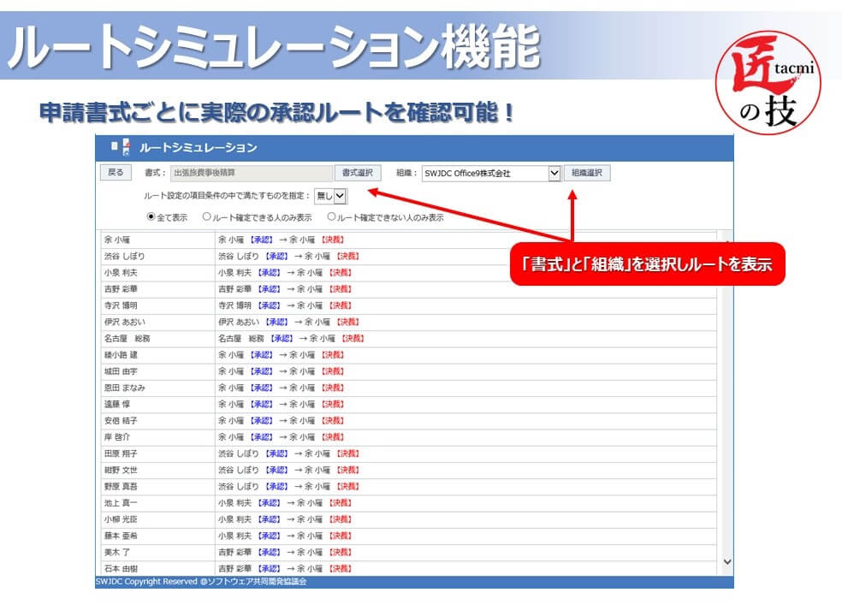This screenshot has width=842, height=616.
Task: Open the 組織 dropdown showing SWJDC Office9株式会社
Action: coord(490,173)
